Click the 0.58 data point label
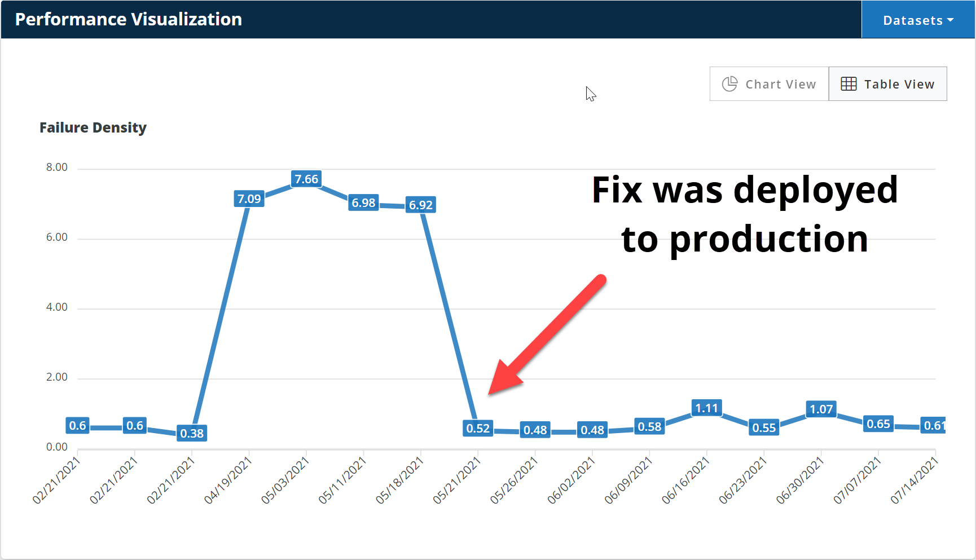This screenshot has width=976, height=560. tap(649, 426)
